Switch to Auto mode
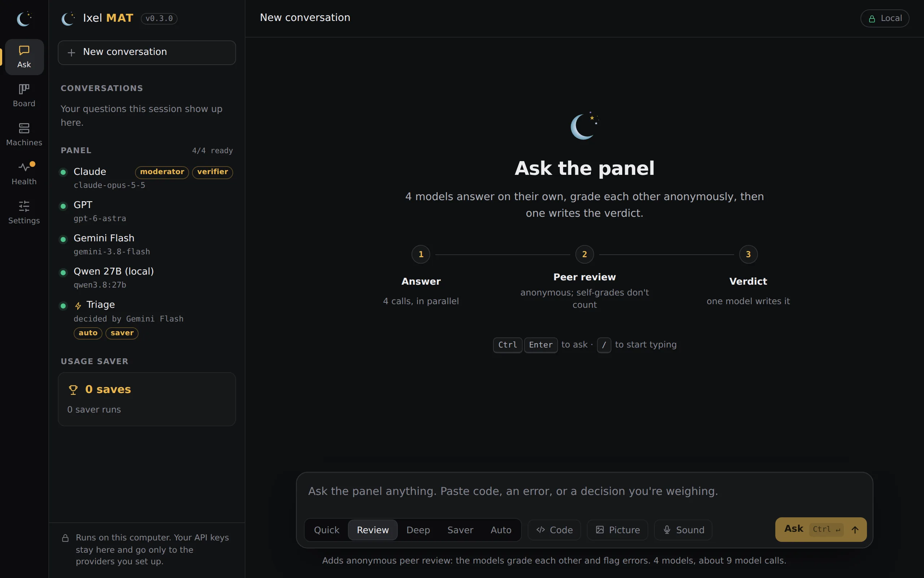The width and height of the screenshot is (924, 578). [x=501, y=530]
